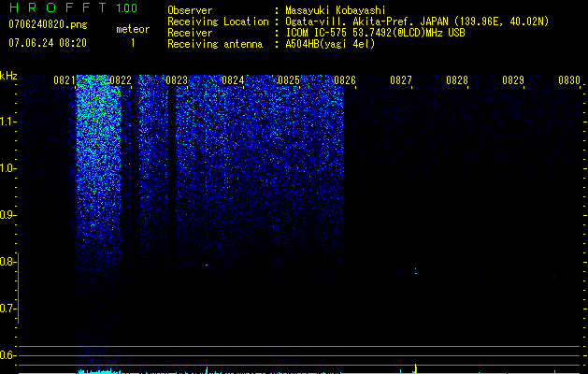
Task: Click the 0.9 kHz frequency axis label
Action: point(7,215)
